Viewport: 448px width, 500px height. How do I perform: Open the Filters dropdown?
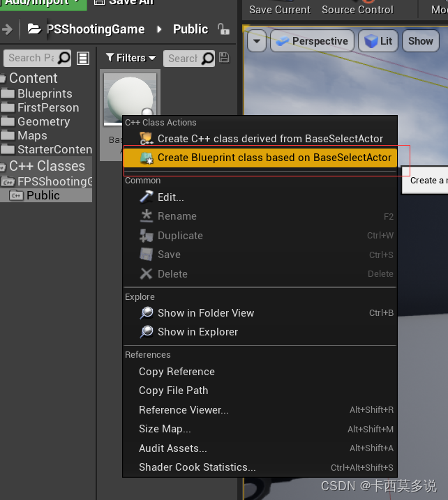coord(130,58)
